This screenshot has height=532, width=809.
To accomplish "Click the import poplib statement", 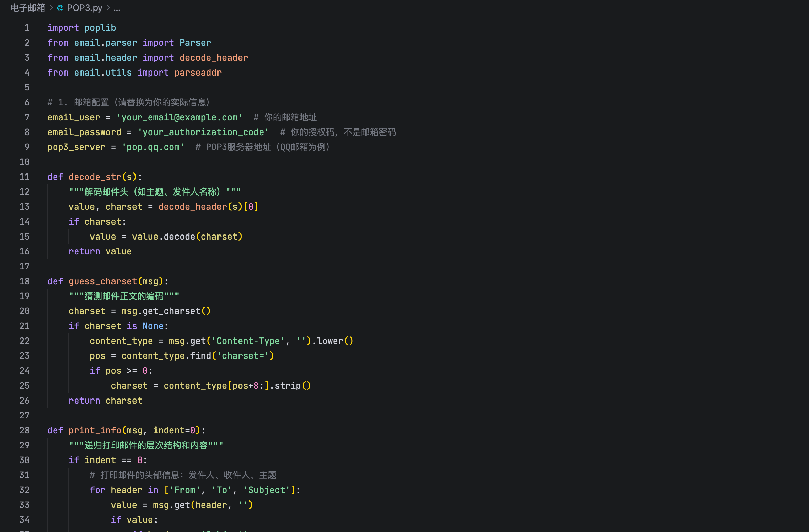I will [82, 27].
